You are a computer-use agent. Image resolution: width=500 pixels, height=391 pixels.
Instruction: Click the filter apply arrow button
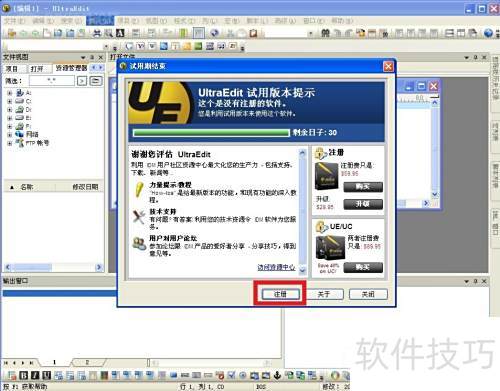pyautogui.click(x=82, y=81)
